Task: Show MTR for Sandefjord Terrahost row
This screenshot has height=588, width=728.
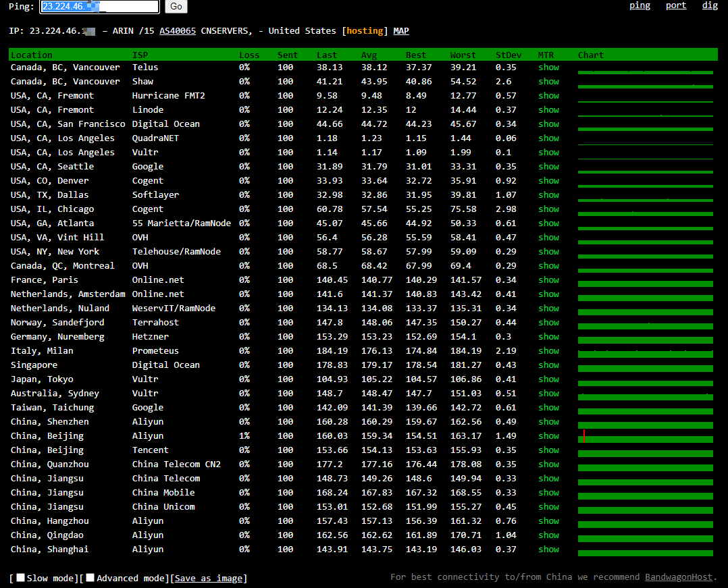Action: coord(548,322)
